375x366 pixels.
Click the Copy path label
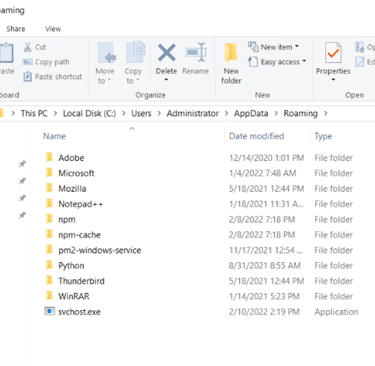tap(52, 62)
